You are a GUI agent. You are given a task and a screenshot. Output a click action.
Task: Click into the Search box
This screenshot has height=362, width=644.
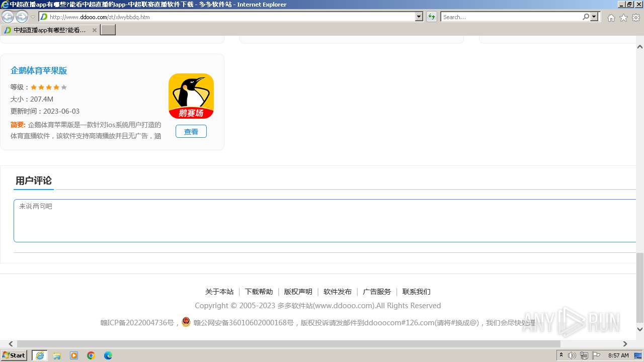pos(511,17)
